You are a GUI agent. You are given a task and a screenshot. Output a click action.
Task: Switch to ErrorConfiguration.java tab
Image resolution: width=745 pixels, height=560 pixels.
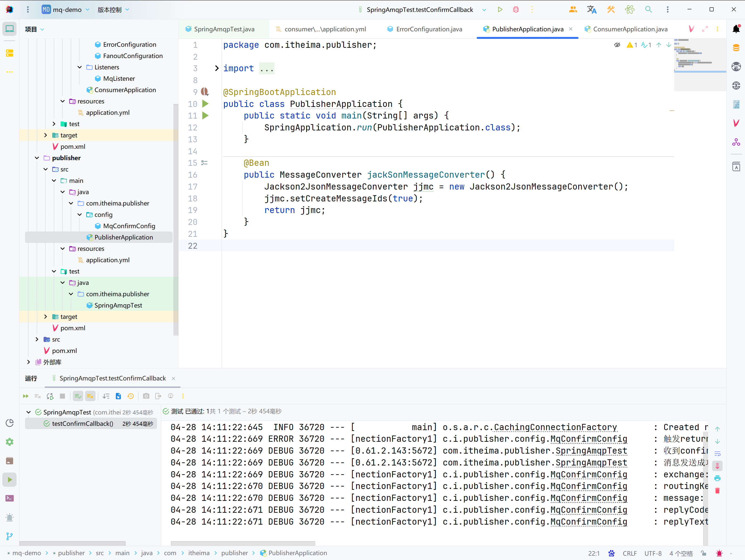429,29
